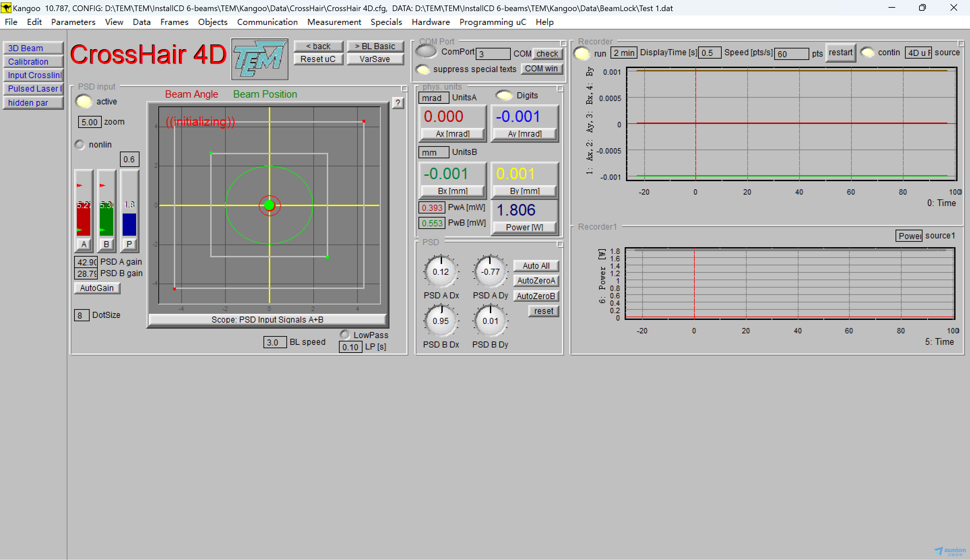
Task: Click the Recorder panel corner box
Action: (x=961, y=43)
